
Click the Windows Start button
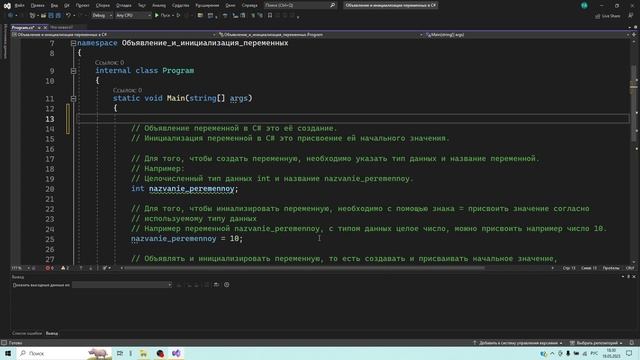pos(8,353)
